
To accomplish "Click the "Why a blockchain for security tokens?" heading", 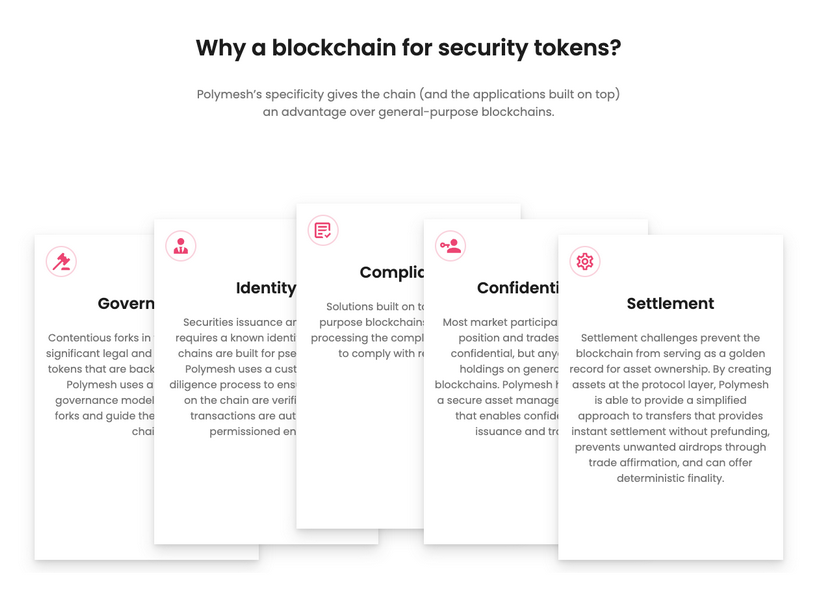I will 408,48.
